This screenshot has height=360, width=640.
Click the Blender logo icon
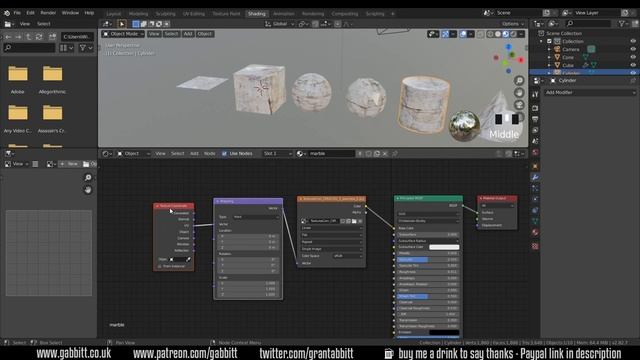coord(7,13)
